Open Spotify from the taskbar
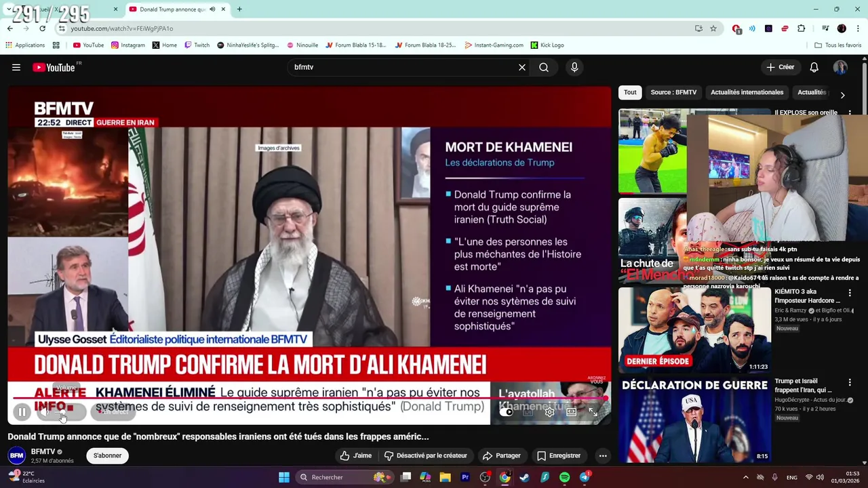Screen dimensions: 868x488 [565, 477]
